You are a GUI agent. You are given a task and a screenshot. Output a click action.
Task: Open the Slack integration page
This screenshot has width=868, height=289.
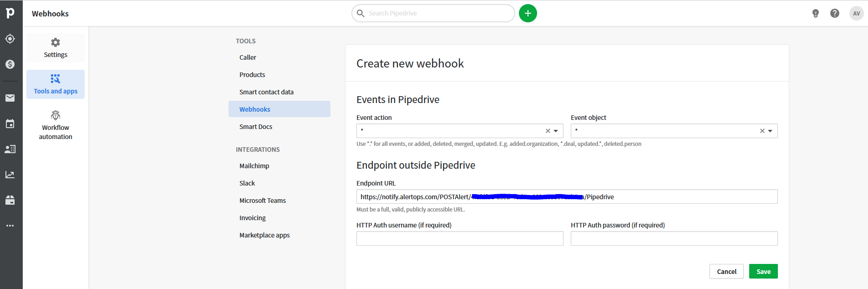tap(247, 183)
